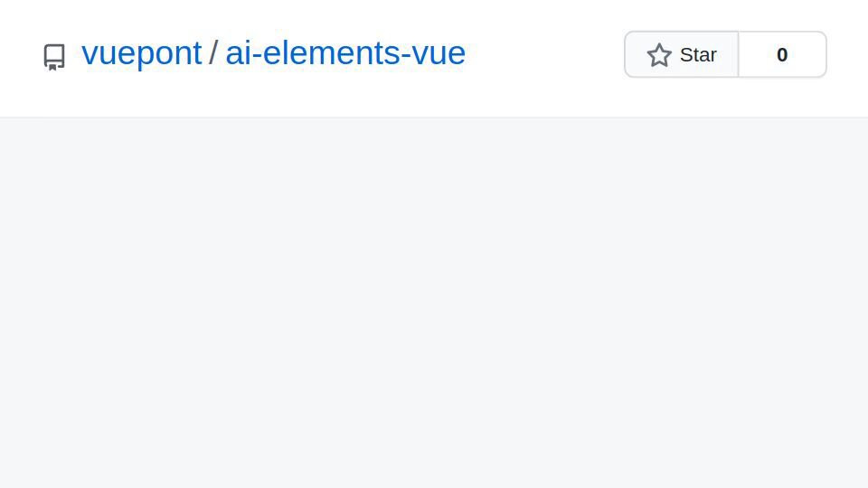
Task: Star this repository using Star button
Action: [682, 54]
